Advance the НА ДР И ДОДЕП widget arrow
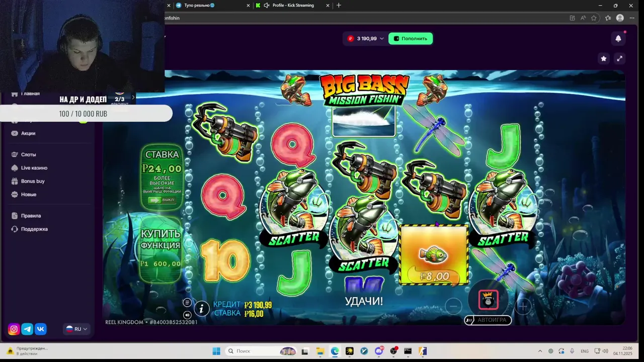Screen dimensions: 644x362 (133, 97)
